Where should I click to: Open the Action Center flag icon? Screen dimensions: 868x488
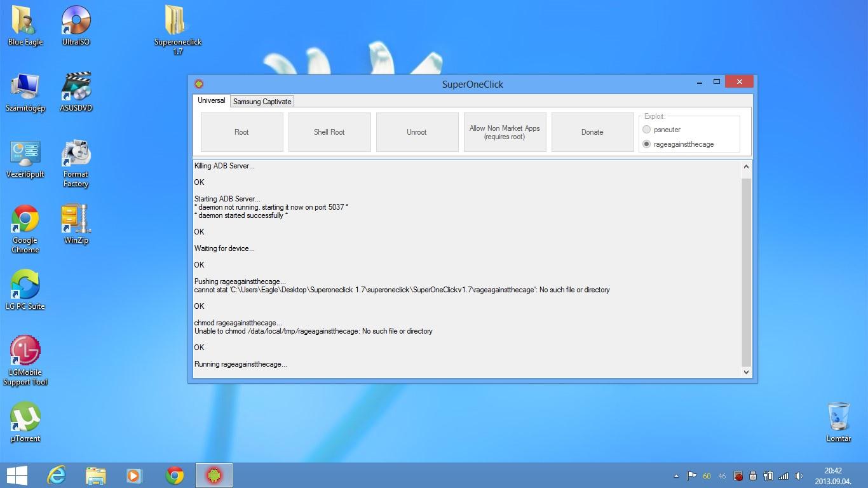(692, 475)
